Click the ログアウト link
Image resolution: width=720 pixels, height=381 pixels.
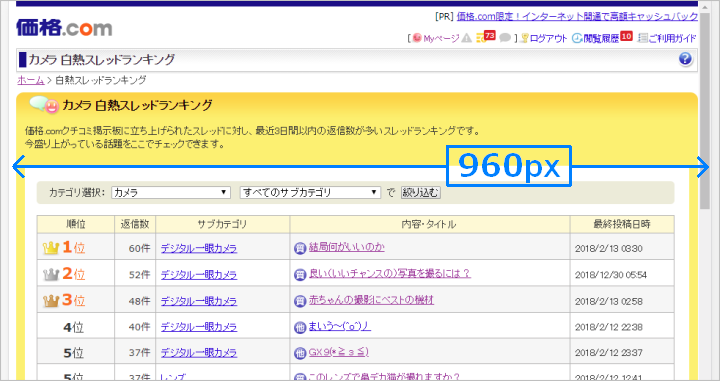pyautogui.click(x=549, y=39)
